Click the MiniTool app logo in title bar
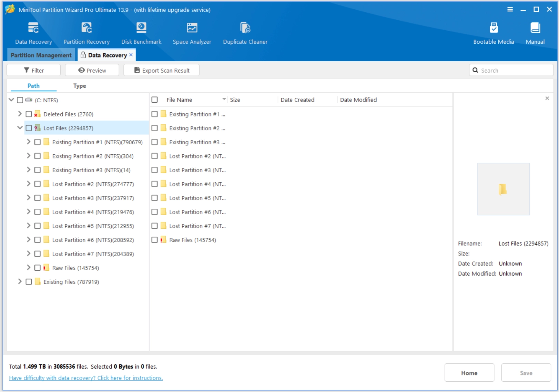 pyautogui.click(x=10, y=9)
